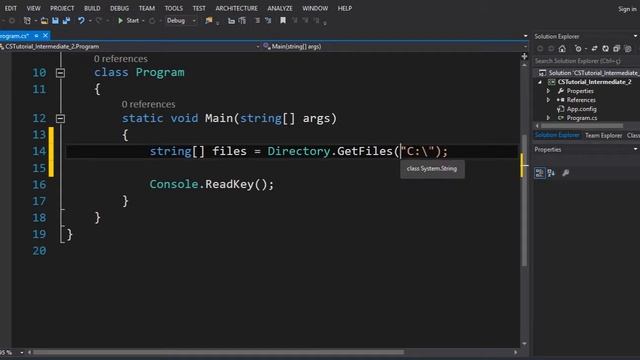Open the DEBUG menu

119,8
